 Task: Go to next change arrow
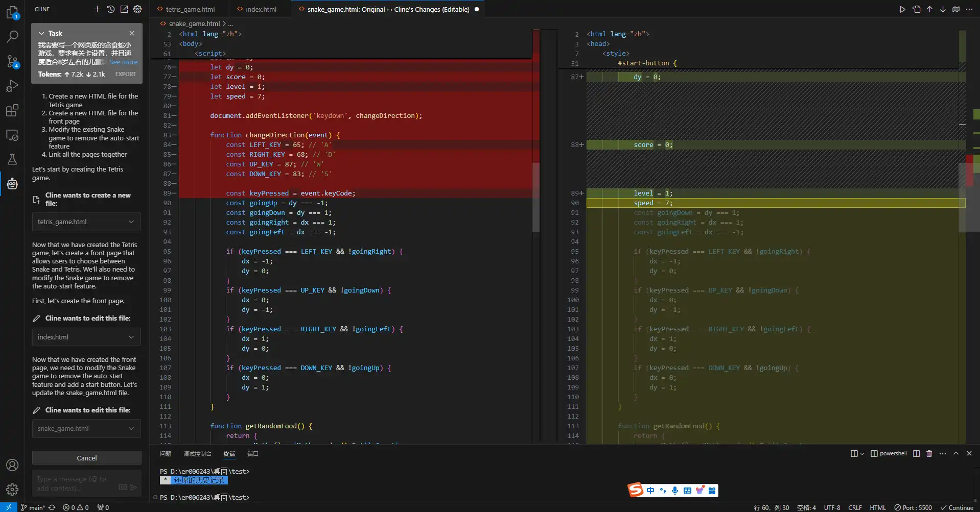pyautogui.click(x=943, y=9)
